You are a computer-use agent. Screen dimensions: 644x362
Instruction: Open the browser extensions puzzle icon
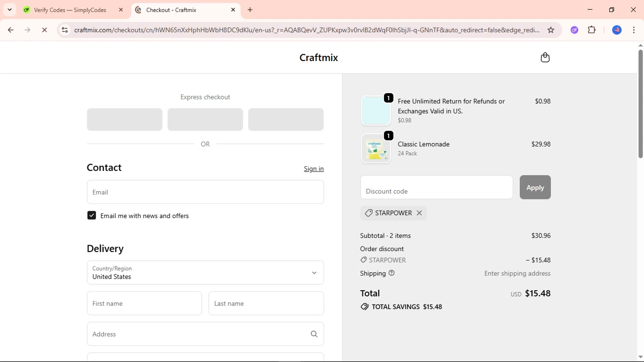tap(592, 30)
